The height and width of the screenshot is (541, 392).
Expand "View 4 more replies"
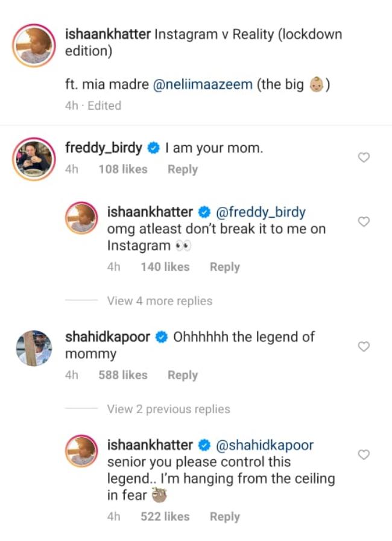coord(159,300)
